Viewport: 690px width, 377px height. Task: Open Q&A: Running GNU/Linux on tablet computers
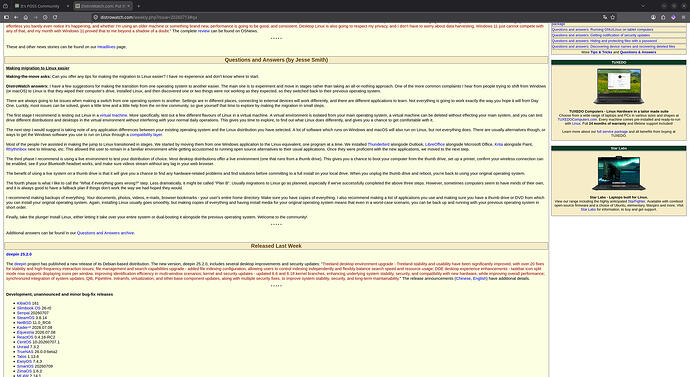[603, 29]
